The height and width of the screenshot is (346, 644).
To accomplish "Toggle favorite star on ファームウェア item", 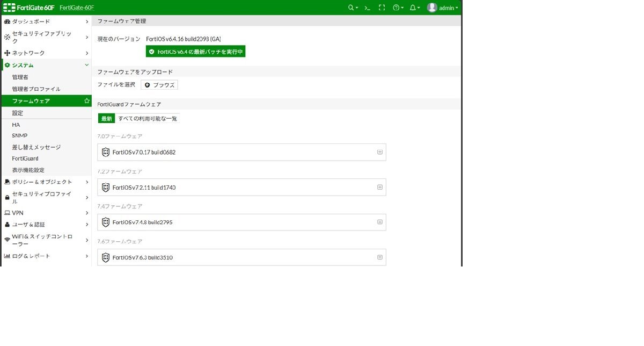I will pyautogui.click(x=87, y=101).
